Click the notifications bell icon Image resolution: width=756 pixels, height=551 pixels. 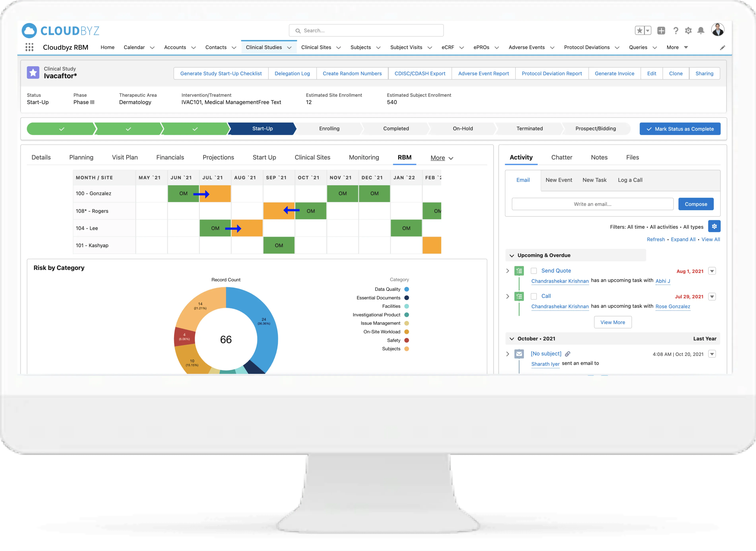[x=701, y=30]
